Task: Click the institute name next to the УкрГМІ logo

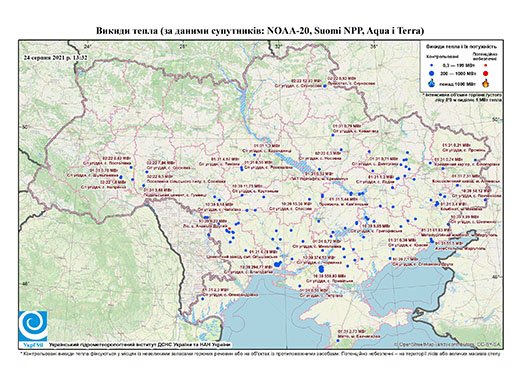Action: pos(140,345)
